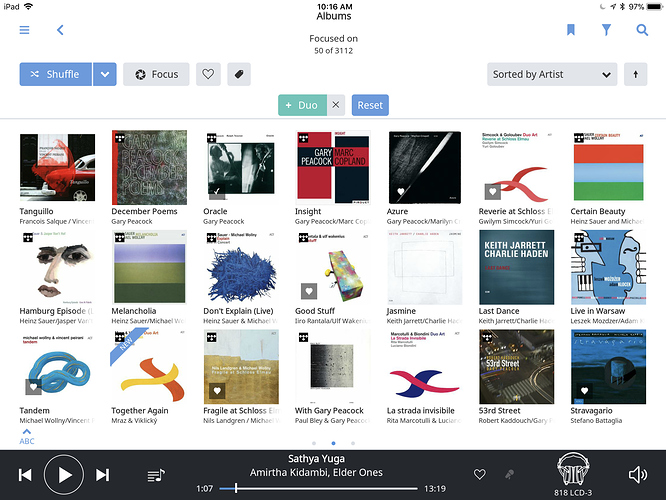Remove the Duo focus filter with X
666x500 pixels.
point(336,105)
